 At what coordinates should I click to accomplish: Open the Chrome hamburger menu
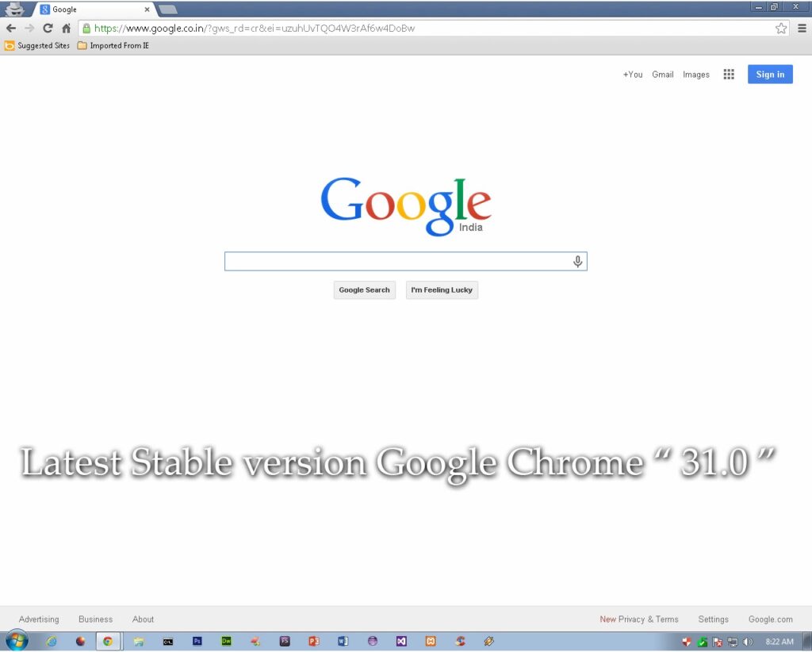pos(802,28)
